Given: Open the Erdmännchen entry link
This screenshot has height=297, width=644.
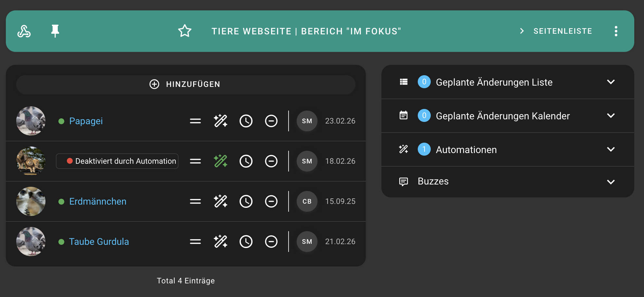Looking at the screenshot, I should click(98, 201).
